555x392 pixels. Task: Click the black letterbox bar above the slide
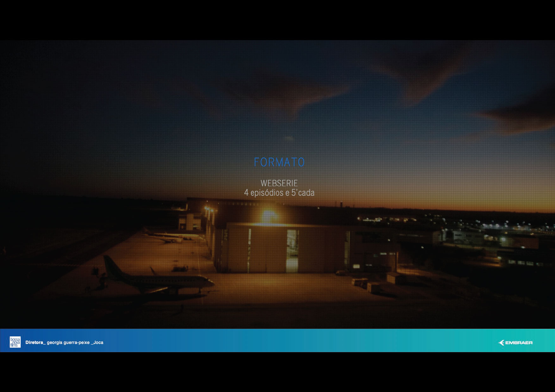(x=277, y=20)
